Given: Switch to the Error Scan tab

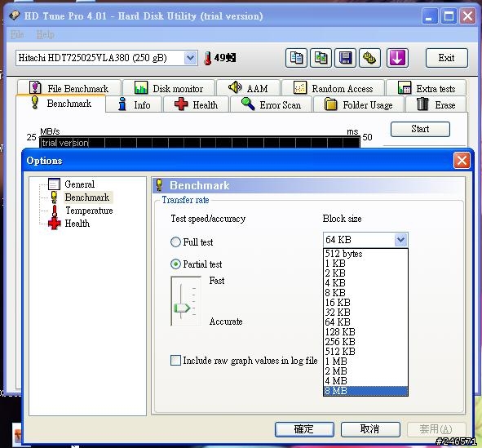Looking at the screenshot, I should pos(271,104).
